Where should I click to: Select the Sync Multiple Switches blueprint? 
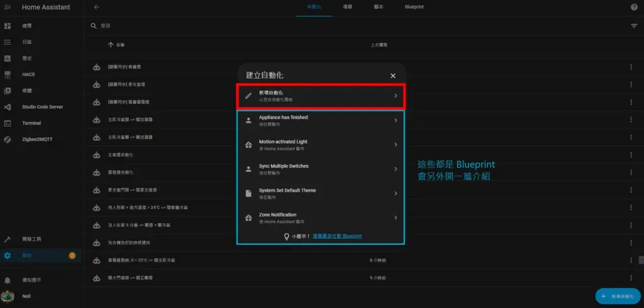[321, 169]
